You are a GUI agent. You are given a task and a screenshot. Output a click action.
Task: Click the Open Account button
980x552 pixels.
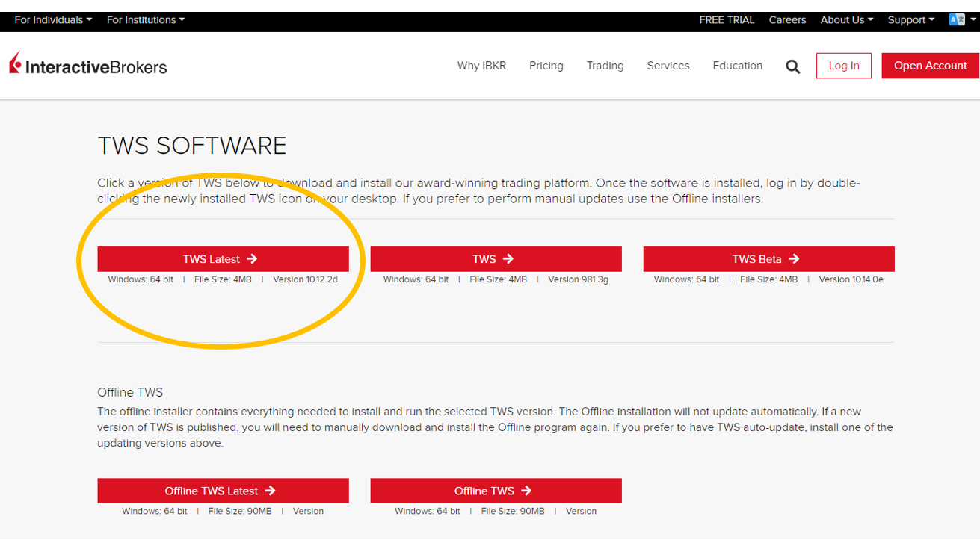point(931,66)
